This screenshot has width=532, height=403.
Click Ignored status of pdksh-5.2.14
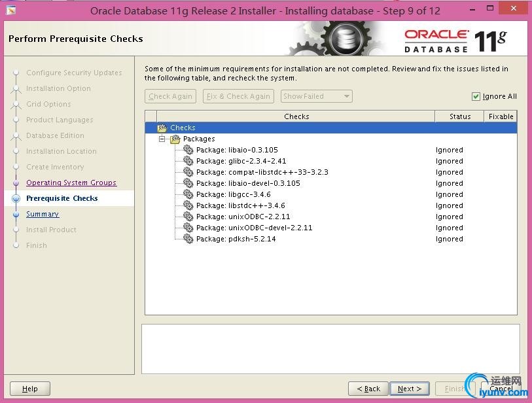(449, 239)
